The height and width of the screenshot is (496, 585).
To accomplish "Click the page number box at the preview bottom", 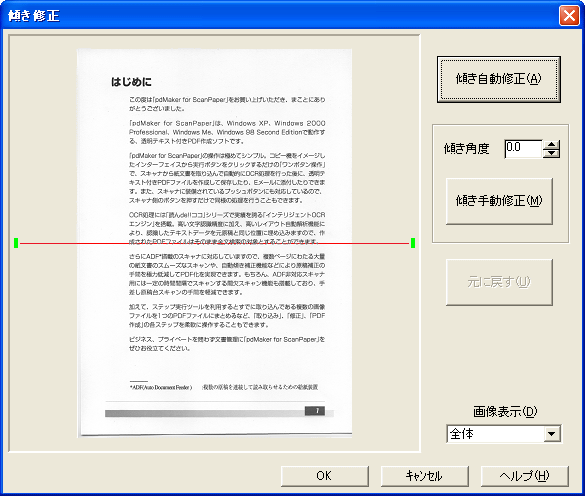I will coord(315,411).
